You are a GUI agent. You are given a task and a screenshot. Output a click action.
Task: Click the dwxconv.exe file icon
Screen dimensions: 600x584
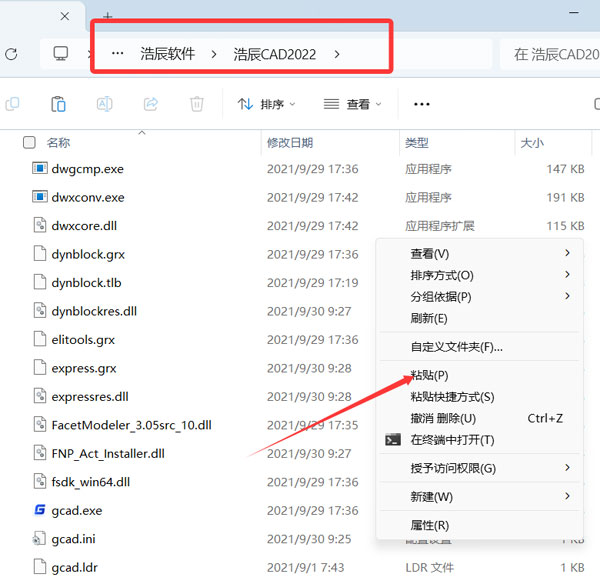(x=40, y=197)
